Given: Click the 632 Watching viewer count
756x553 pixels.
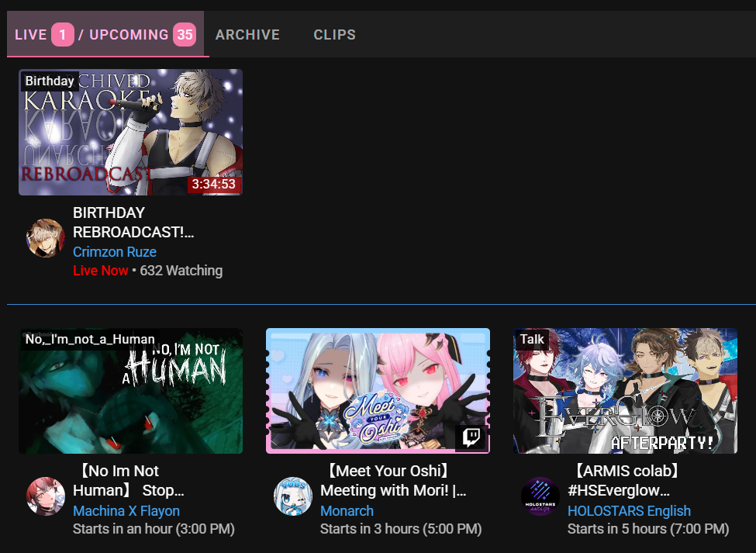Looking at the screenshot, I should tap(181, 271).
